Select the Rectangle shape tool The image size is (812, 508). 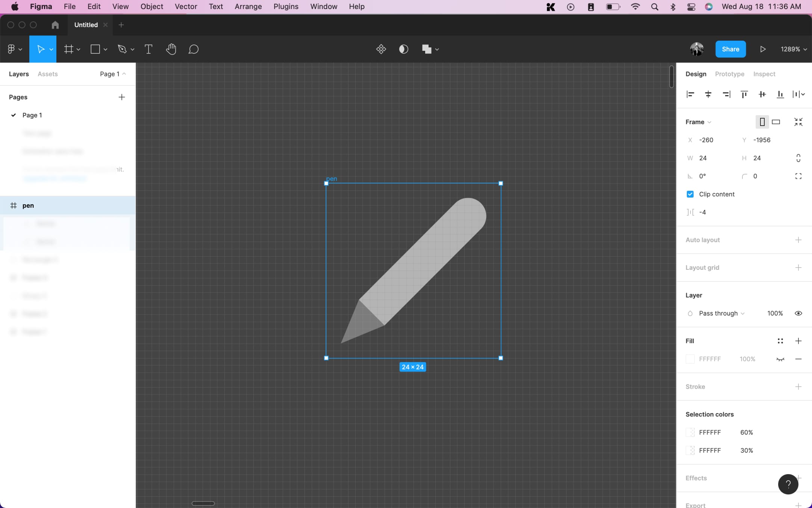pyautogui.click(x=95, y=49)
